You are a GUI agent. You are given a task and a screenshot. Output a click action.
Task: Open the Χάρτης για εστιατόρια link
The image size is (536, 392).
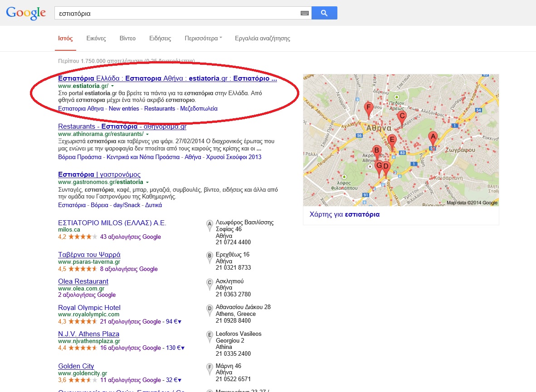[345, 214]
